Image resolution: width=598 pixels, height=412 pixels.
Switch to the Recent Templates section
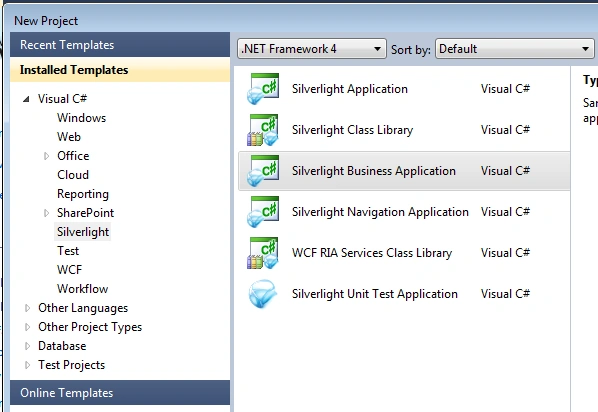click(120, 45)
